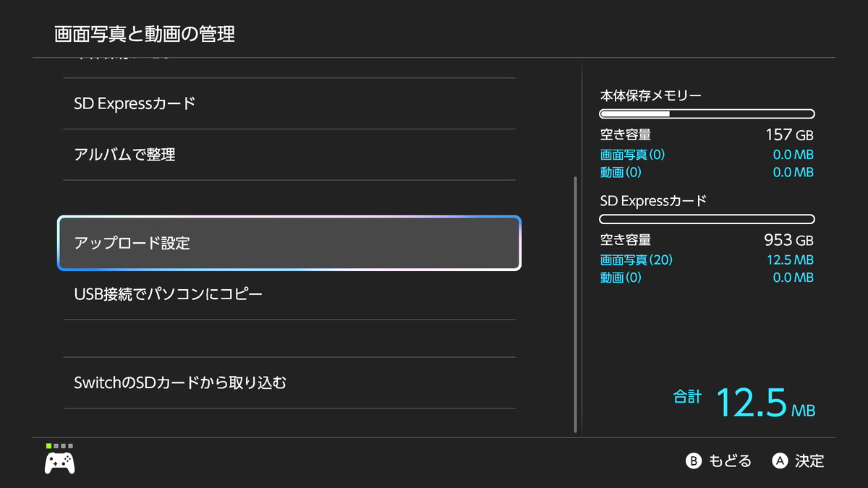The height and width of the screenshot is (488, 868).
Task: Click the A button icon
Action: pyautogui.click(x=780, y=461)
